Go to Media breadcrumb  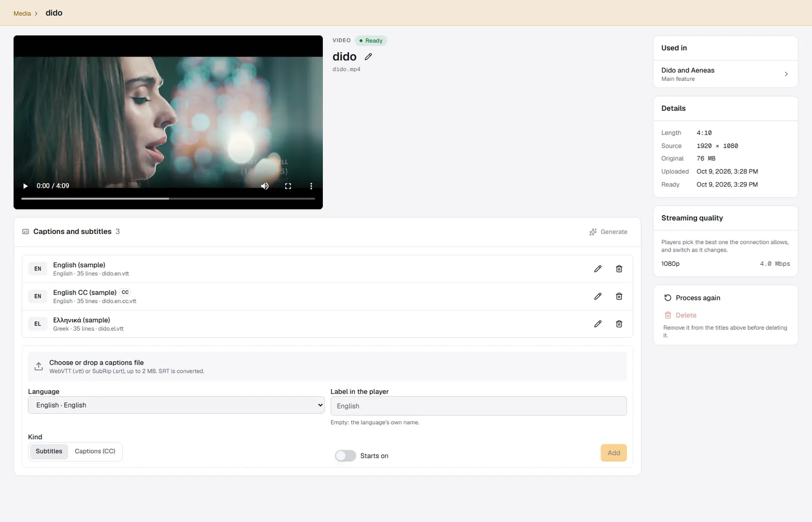click(x=22, y=13)
